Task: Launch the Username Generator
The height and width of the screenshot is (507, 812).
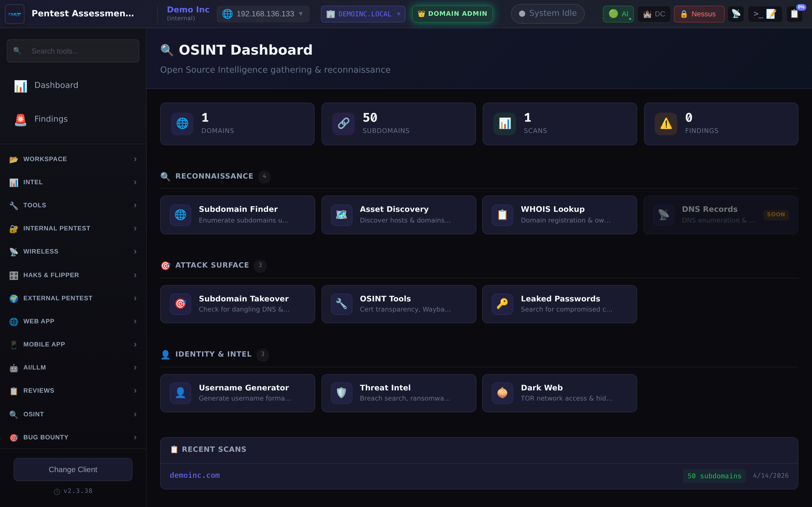Action: pyautogui.click(x=237, y=393)
